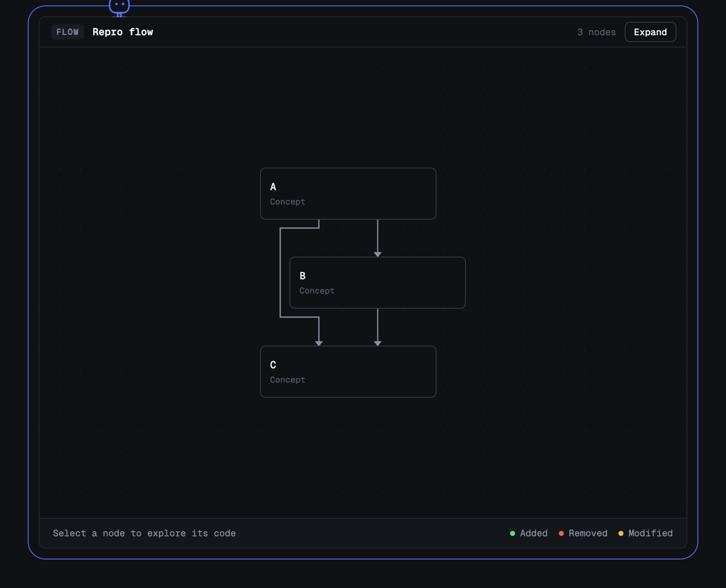Viewport: 726px width, 588px height.
Task: Click the Concept subtitle under node A
Action: (287, 202)
